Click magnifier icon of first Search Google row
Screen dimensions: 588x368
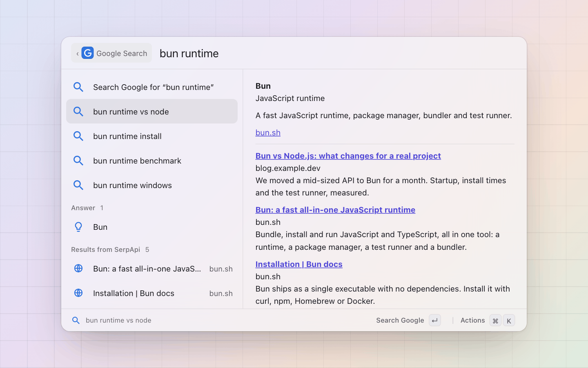(78, 87)
